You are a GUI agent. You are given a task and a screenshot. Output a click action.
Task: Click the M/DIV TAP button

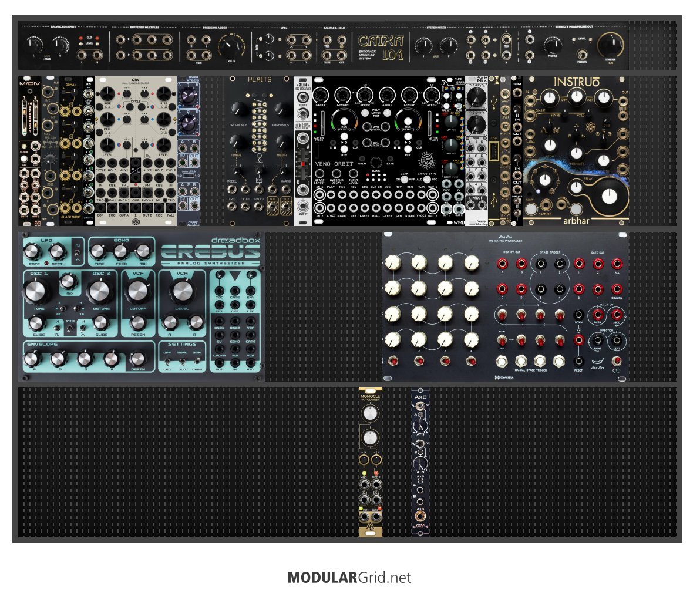24,159
